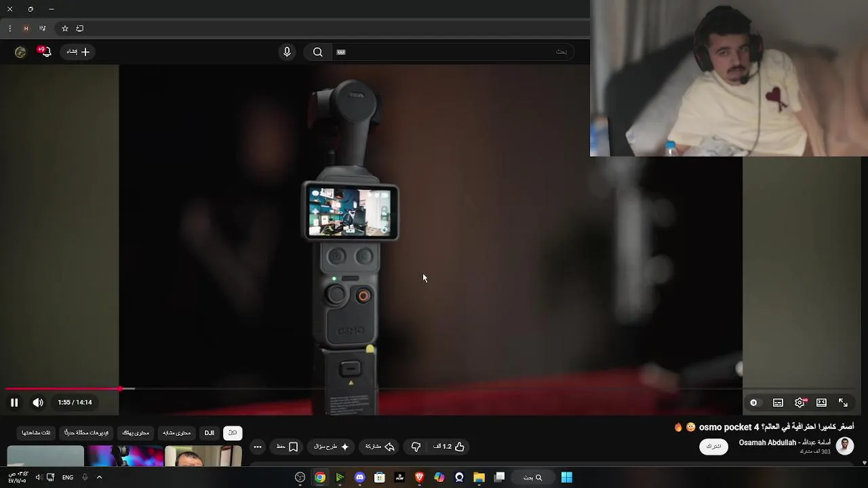Pause the video with the pause button
This screenshot has width=868, height=488.
[14, 403]
